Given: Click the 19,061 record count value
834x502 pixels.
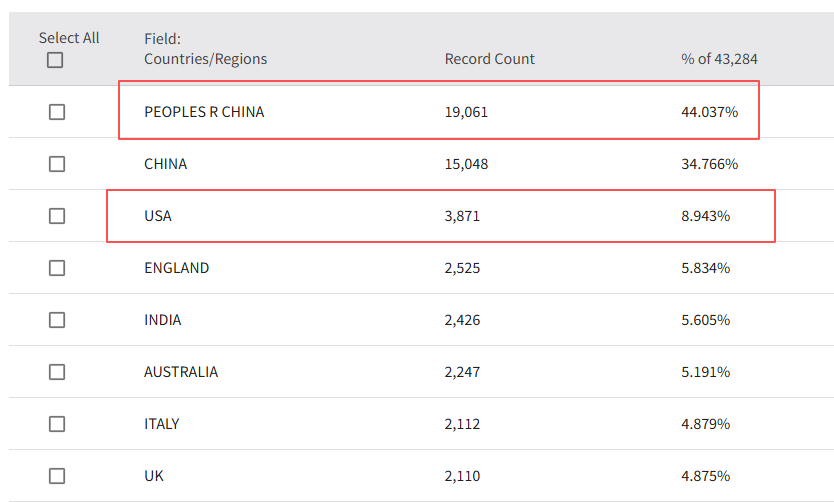Looking at the screenshot, I should click(x=466, y=112).
